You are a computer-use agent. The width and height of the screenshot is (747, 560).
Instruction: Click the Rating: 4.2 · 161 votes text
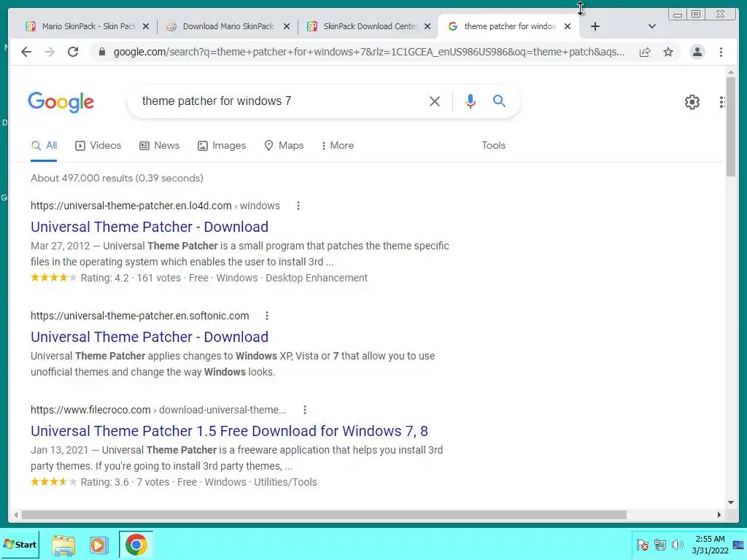(x=131, y=278)
